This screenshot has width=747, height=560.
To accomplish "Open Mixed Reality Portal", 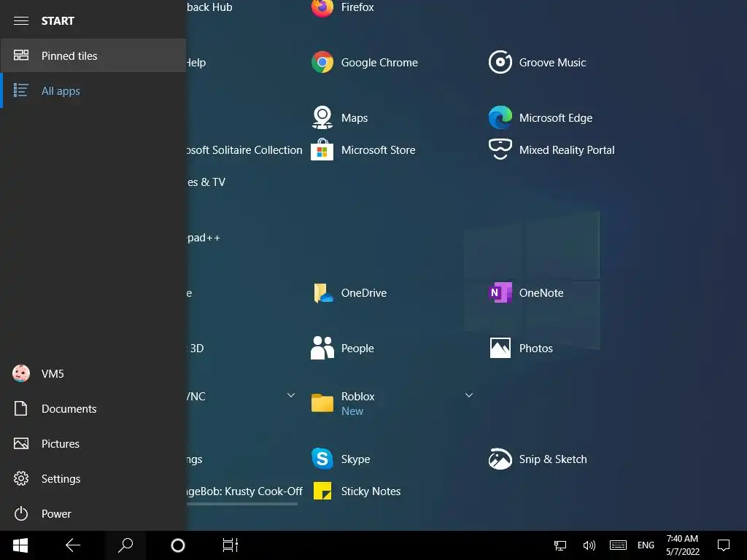I will pyautogui.click(x=551, y=150).
